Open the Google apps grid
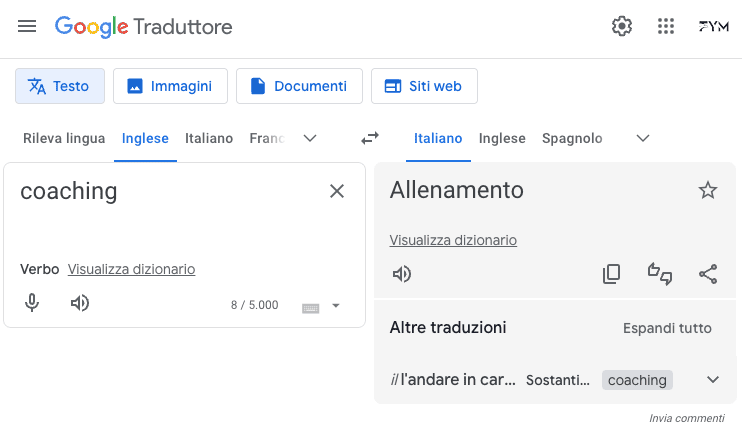The height and width of the screenshot is (430, 742). point(666,26)
